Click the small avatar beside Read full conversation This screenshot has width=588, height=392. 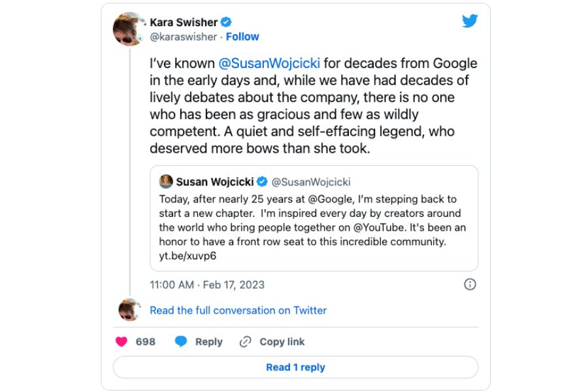click(x=129, y=310)
